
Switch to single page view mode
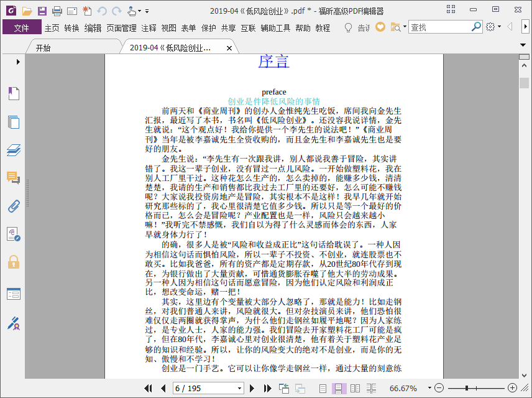point(323,388)
